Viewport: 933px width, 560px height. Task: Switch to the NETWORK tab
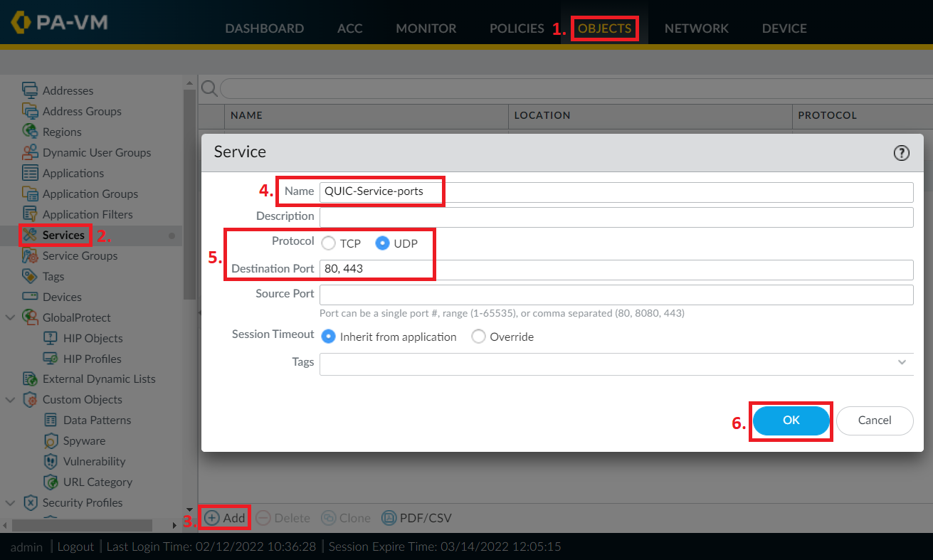tap(696, 28)
